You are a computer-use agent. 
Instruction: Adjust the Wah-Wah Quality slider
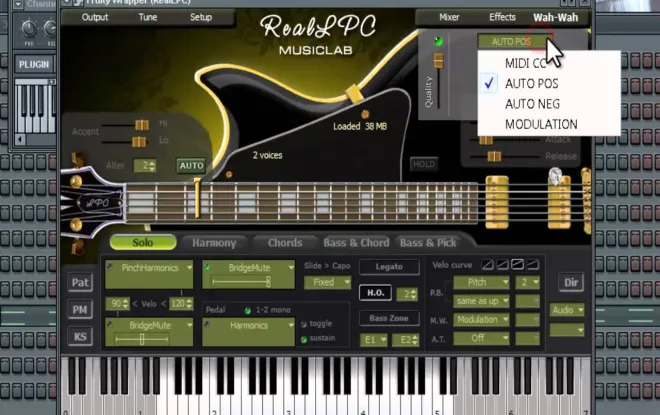click(438, 61)
